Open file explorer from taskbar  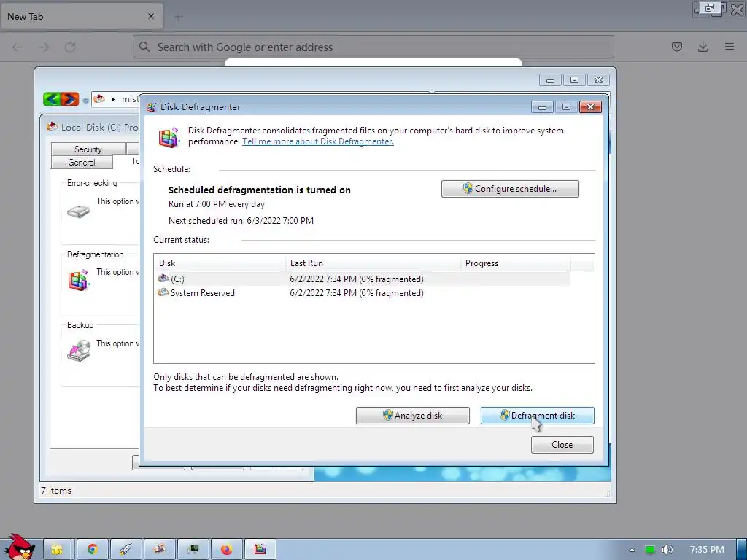coord(57,550)
